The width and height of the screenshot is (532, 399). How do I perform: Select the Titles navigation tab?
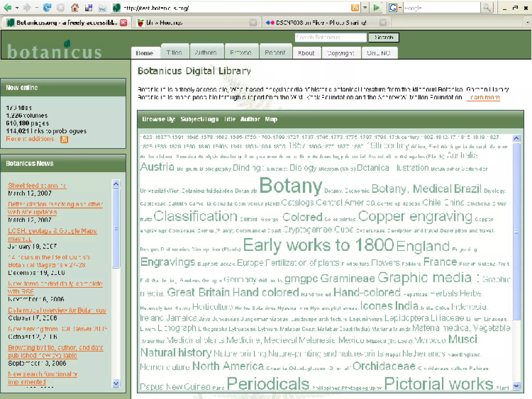(x=174, y=51)
